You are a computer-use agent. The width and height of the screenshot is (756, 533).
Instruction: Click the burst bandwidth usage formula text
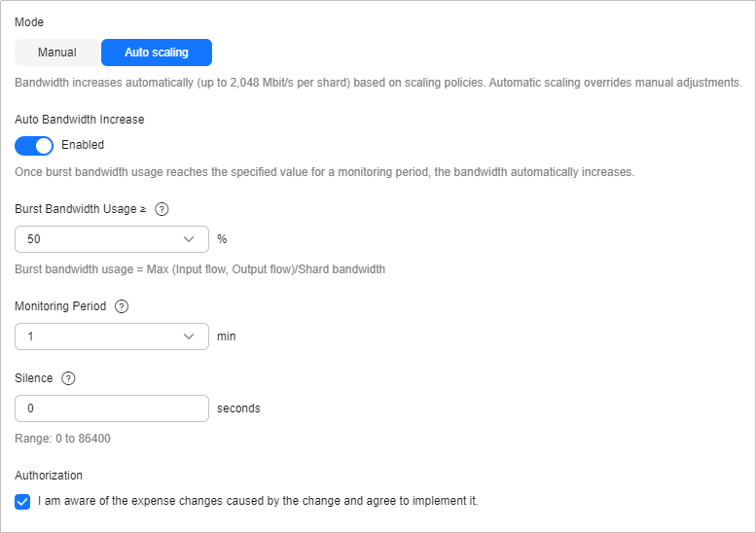click(x=200, y=269)
